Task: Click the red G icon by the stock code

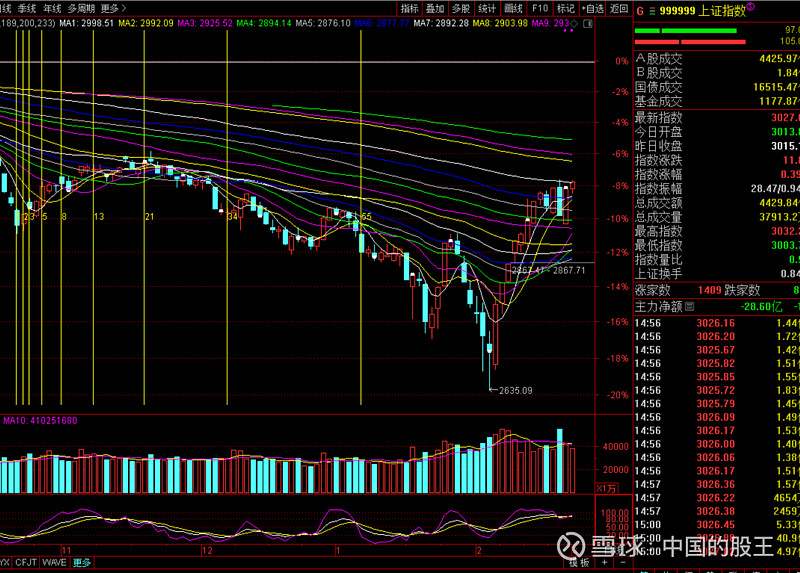Action: [640, 11]
